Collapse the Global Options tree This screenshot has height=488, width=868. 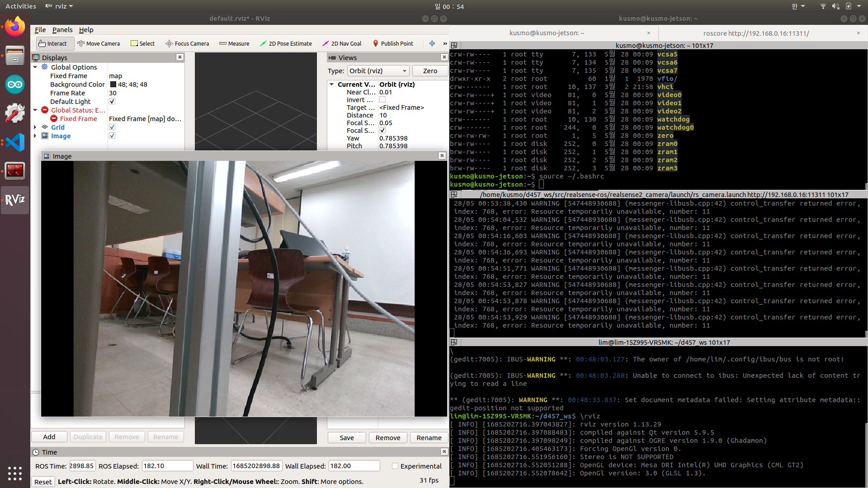(35, 67)
